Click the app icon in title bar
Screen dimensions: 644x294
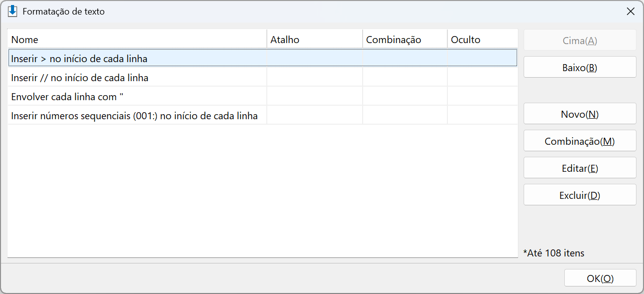[x=13, y=11]
